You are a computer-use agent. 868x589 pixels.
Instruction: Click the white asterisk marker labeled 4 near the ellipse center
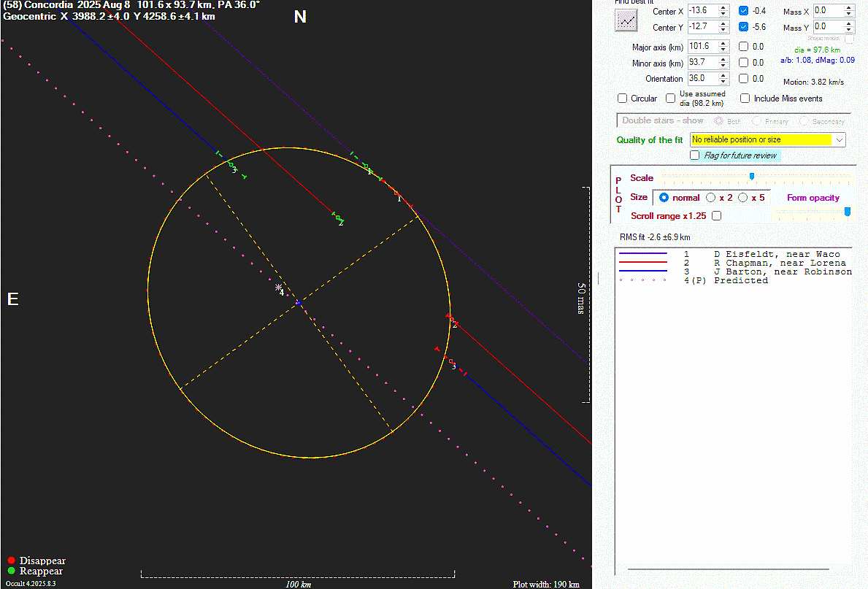(278, 288)
